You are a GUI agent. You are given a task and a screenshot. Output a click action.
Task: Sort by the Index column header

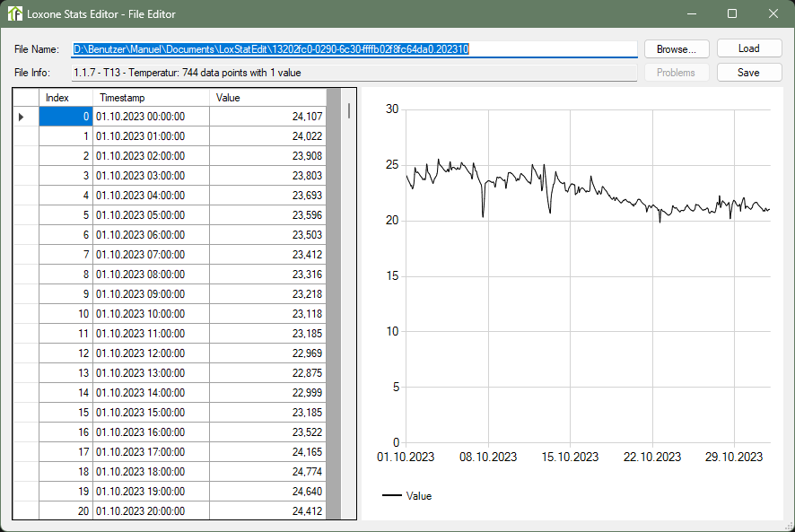coord(66,98)
